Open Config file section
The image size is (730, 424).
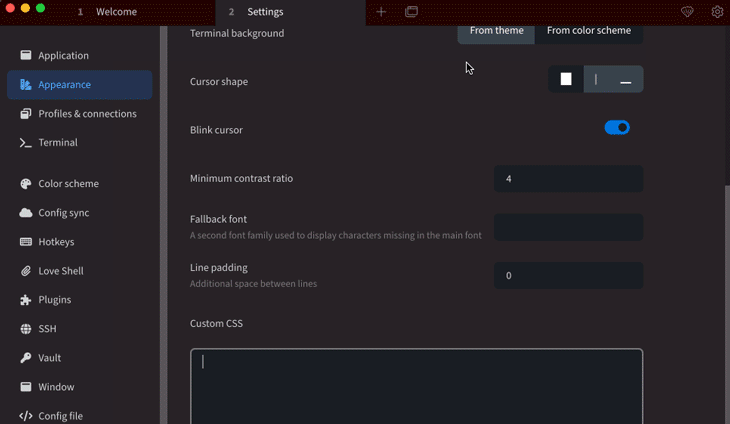tap(60, 416)
